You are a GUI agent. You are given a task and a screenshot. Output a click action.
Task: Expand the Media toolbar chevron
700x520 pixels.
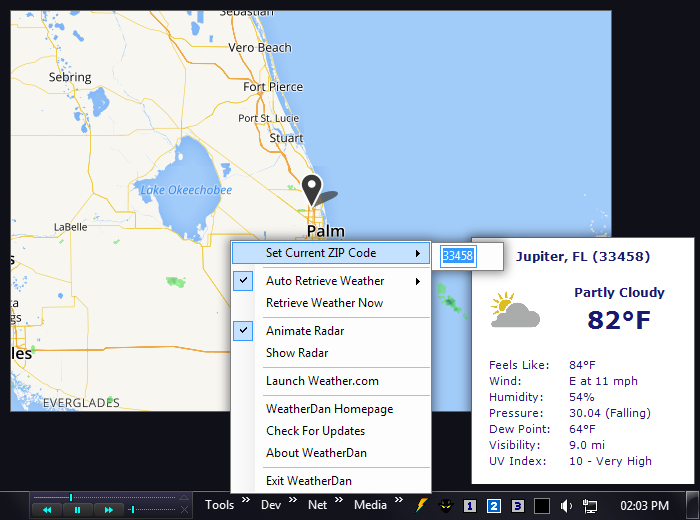[399, 499]
